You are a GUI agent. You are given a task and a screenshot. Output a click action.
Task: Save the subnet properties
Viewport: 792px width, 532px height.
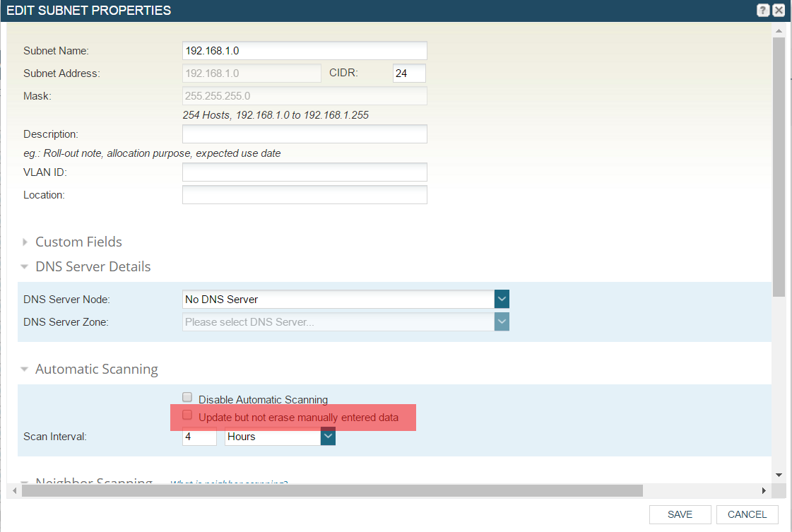click(680, 514)
